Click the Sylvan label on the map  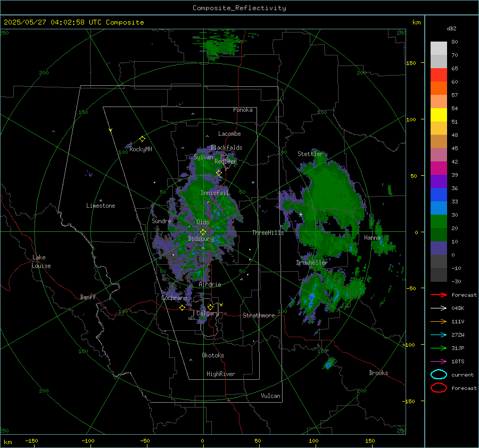[x=203, y=157]
